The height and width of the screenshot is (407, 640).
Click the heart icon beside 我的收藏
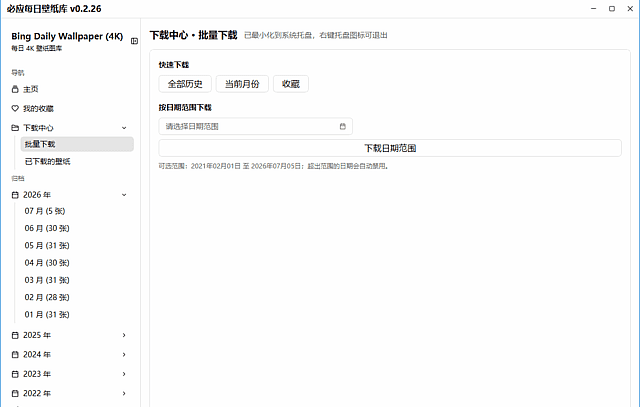15,108
